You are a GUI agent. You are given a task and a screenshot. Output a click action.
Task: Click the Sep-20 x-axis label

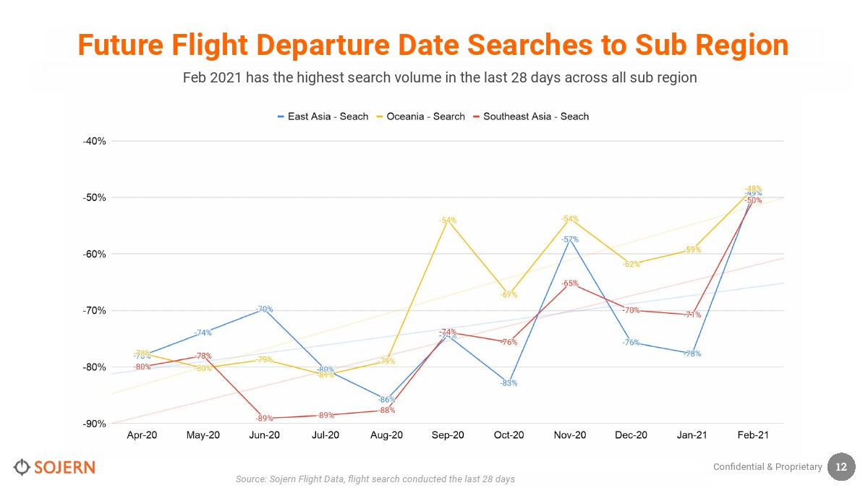click(x=448, y=435)
